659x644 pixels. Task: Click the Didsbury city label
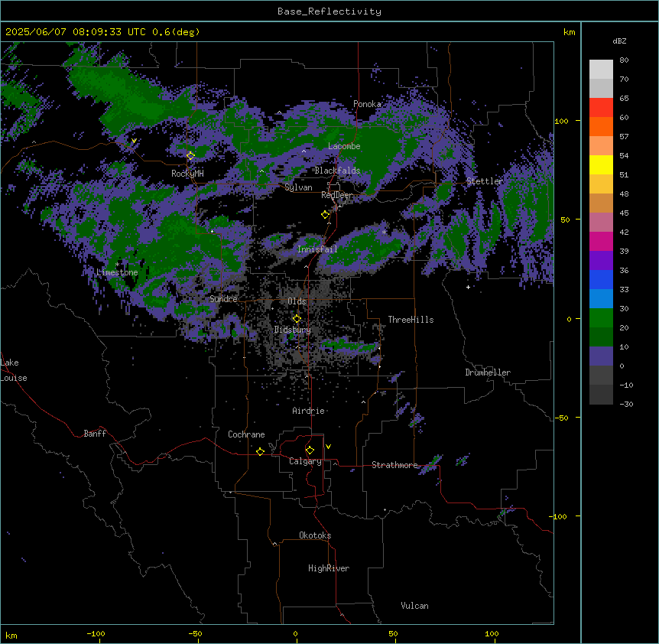(x=293, y=330)
